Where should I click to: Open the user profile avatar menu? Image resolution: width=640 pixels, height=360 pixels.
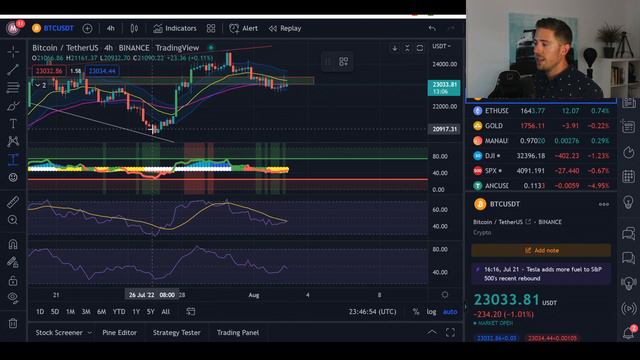point(13,28)
